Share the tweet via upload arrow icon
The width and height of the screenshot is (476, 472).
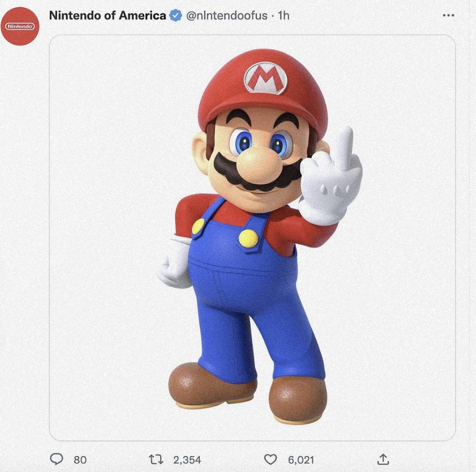pyautogui.click(x=382, y=459)
